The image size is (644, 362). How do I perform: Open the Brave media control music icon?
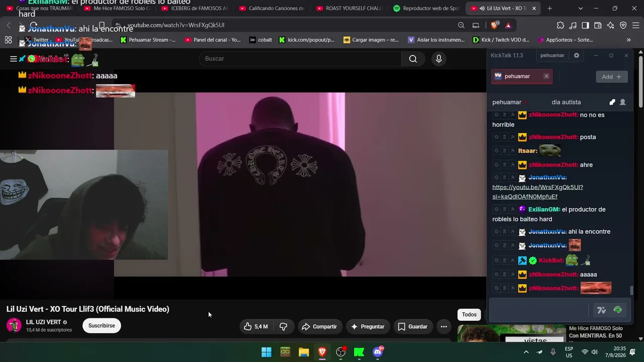pos(573,25)
